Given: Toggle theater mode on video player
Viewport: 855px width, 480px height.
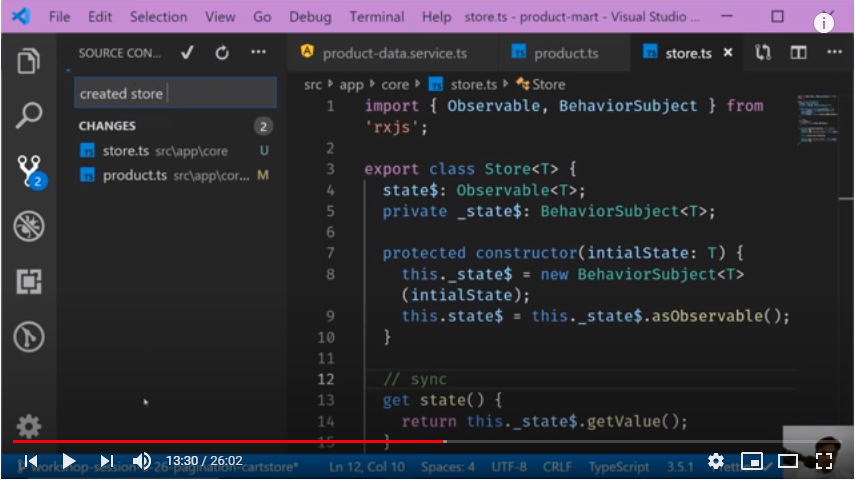Looking at the screenshot, I should (x=788, y=461).
